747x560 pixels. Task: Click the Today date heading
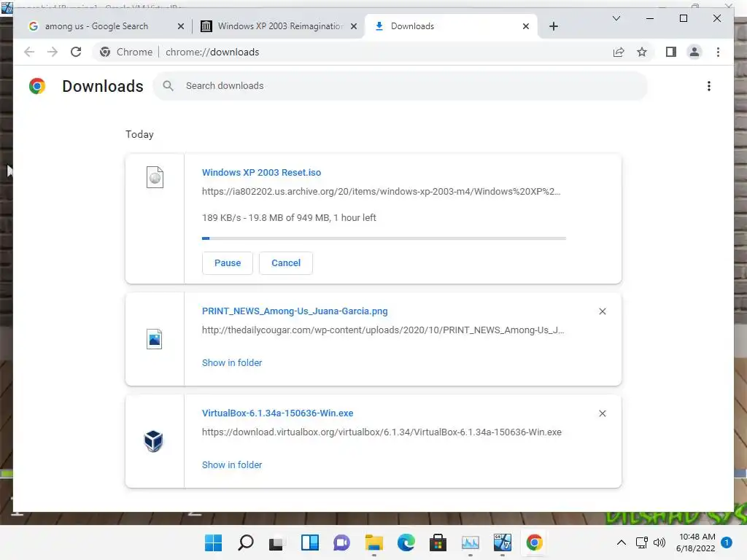(x=139, y=134)
